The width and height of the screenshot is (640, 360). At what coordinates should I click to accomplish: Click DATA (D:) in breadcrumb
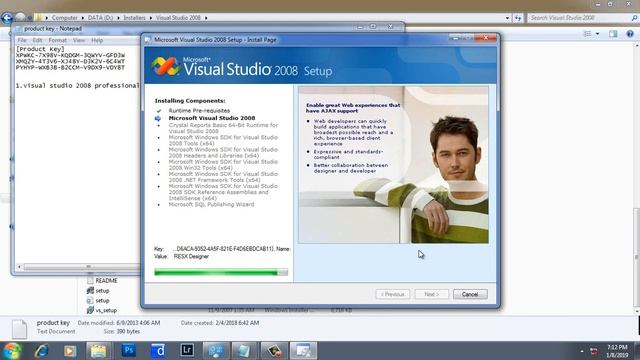coord(100,18)
